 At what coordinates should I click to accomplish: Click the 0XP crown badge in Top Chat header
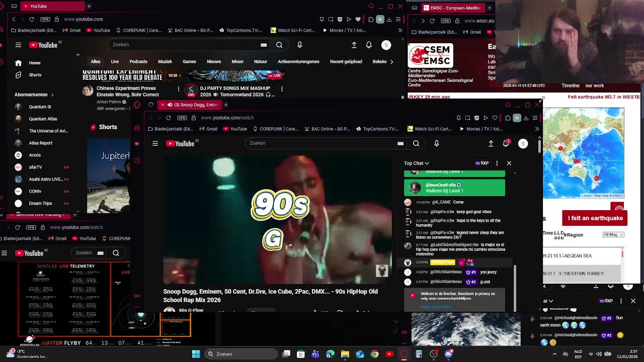pyautogui.click(x=481, y=163)
